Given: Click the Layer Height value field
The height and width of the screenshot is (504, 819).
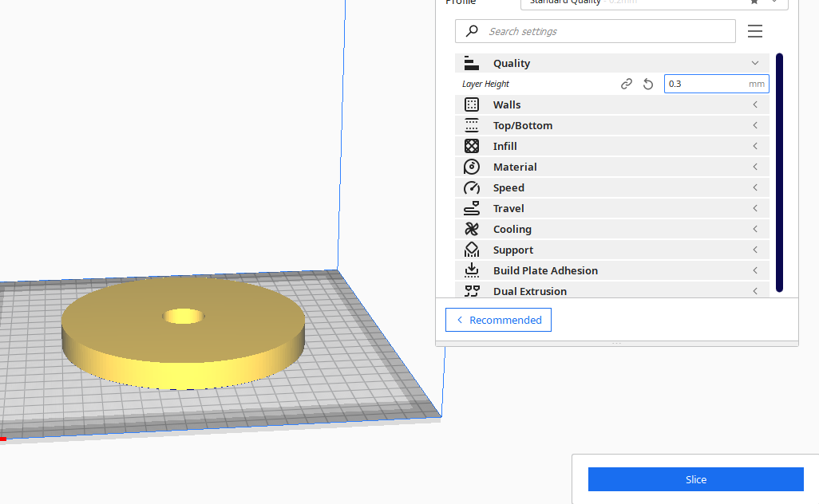Looking at the screenshot, I should (x=716, y=84).
